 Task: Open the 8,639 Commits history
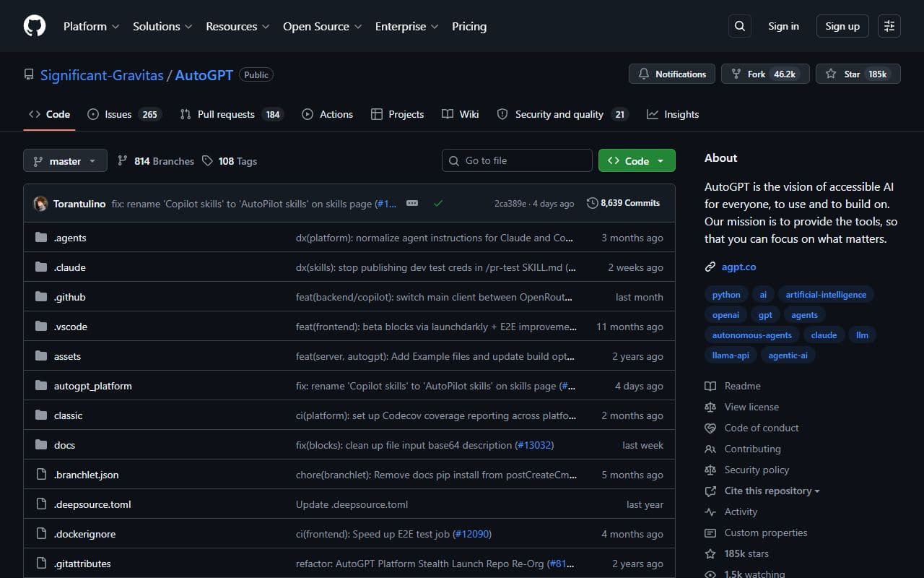[624, 203]
